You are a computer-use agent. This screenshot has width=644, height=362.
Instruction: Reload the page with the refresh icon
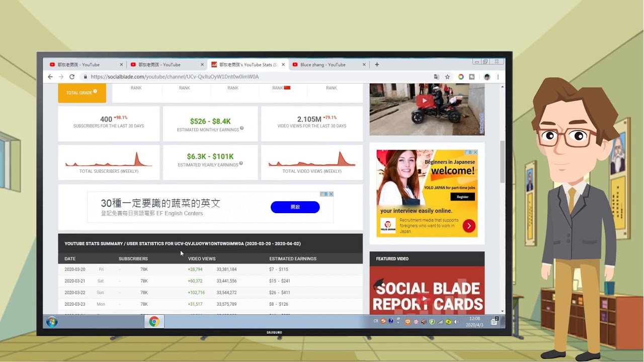click(72, 77)
